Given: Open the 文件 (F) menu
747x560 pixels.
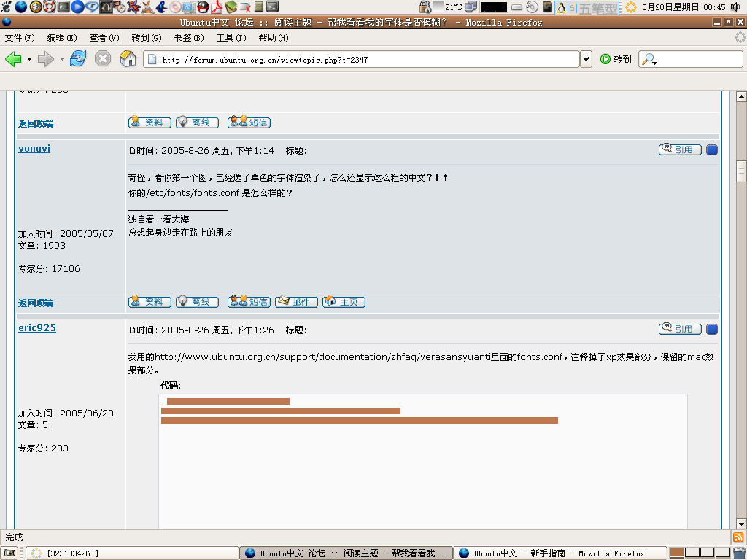Looking at the screenshot, I should click(x=20, y=38).
